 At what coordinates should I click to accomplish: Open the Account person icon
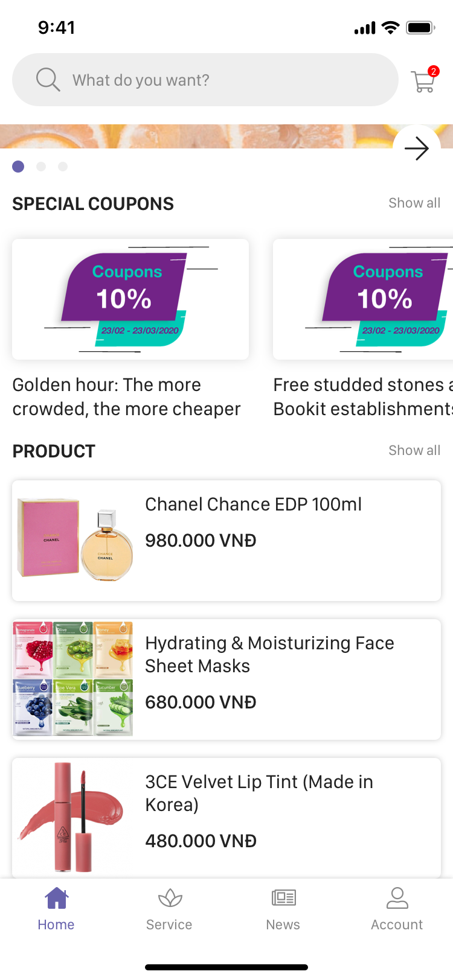tap(397, 898)
